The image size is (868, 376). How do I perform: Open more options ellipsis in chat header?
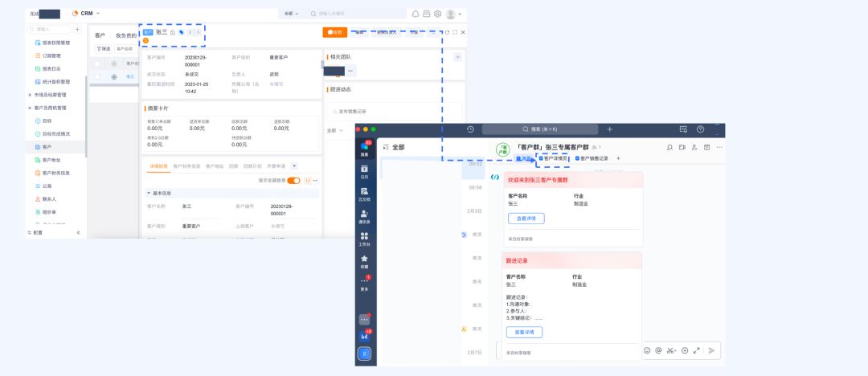pyautogui.click(x=719, y=147)
